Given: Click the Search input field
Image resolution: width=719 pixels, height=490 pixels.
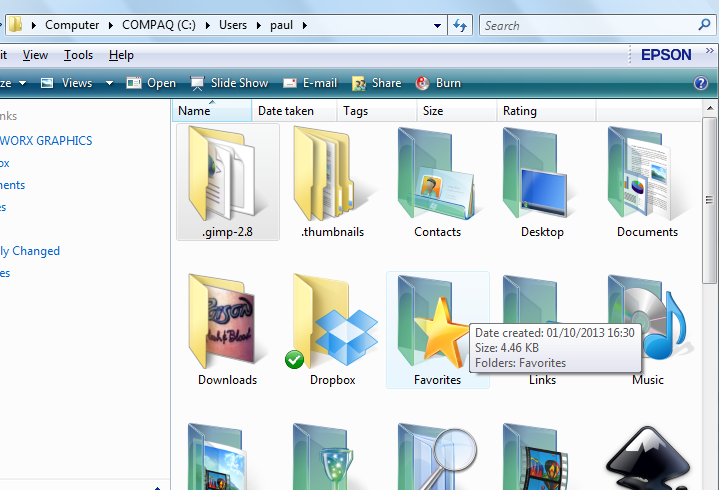Looking at the screenshot, I should click(589, 25).
